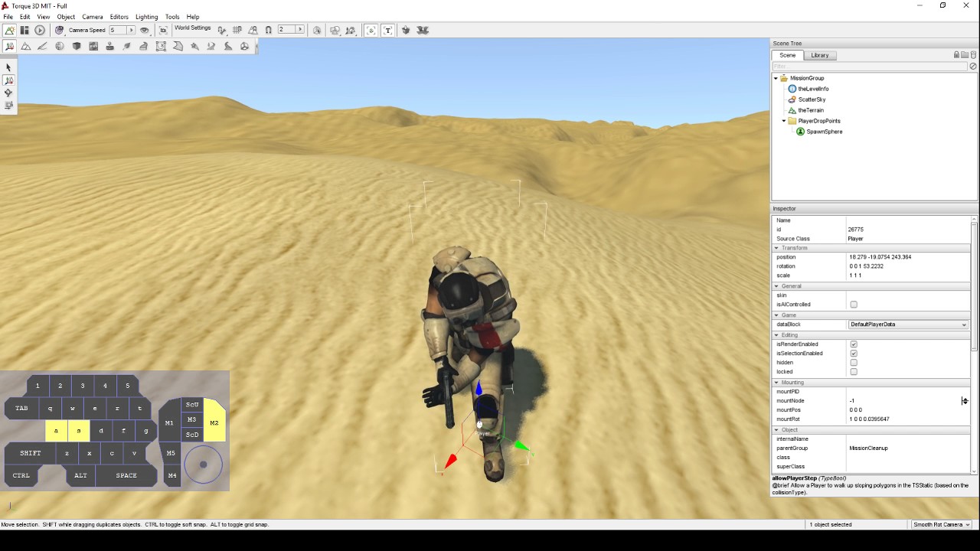Open the Sketch Tool cube icon
This screenshot has height=551, width=980.
click(77, 47)
